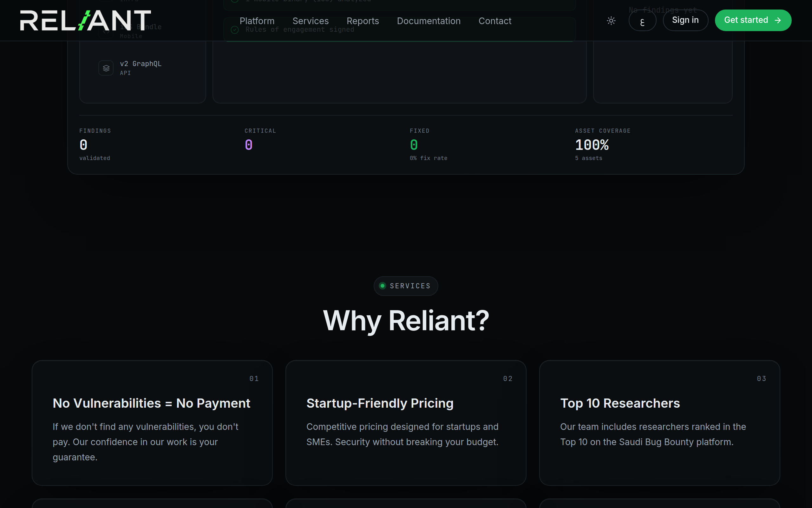812x508 pixels.
Task: Click card number 01
Action: click(254, 379)
